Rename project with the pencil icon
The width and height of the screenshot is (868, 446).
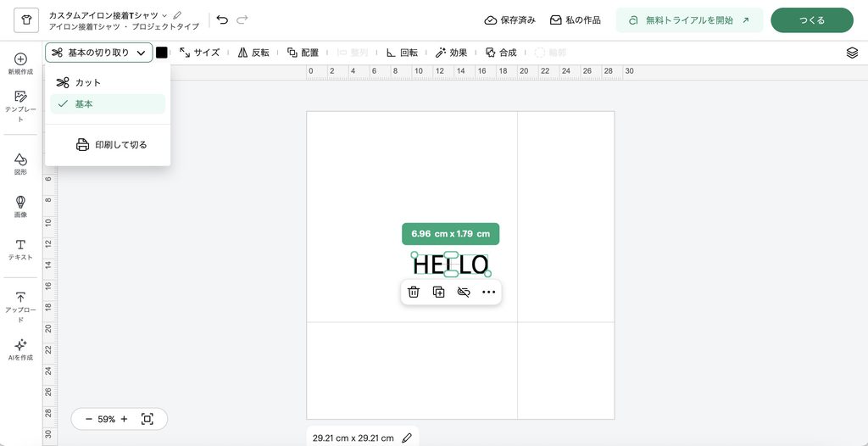177,15
